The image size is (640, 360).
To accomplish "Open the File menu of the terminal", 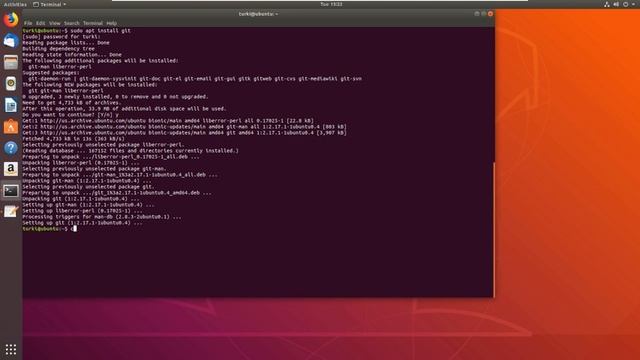I will (28, 23).
